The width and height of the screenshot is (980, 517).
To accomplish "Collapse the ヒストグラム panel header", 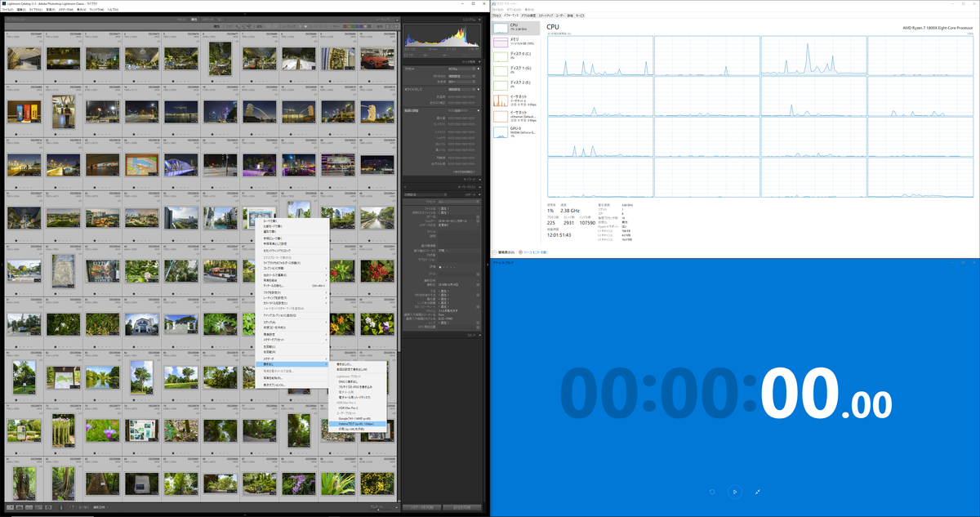I will pos(443,20).
